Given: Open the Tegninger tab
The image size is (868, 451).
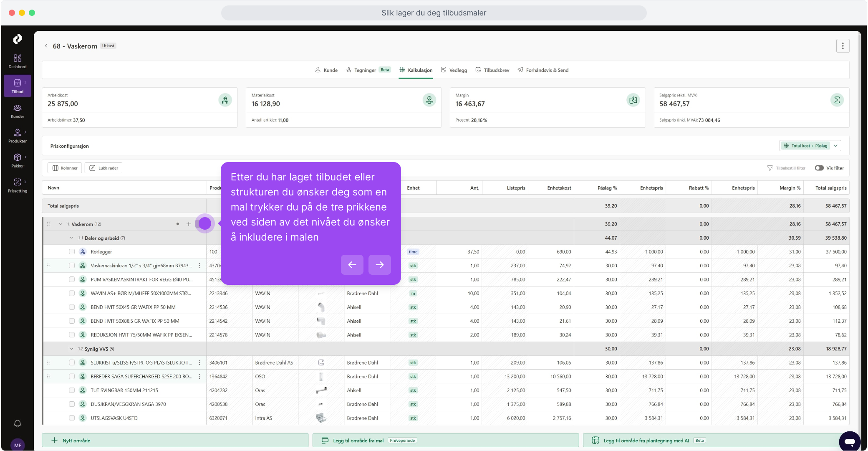Looking at the screenshot, I should (368, 70).
